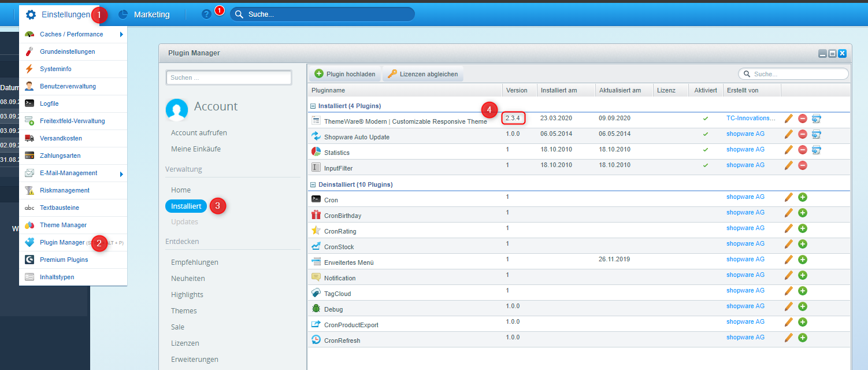
Task: Toggle activation checkmark for InputFilter plugin
Action: coord(706,165)
